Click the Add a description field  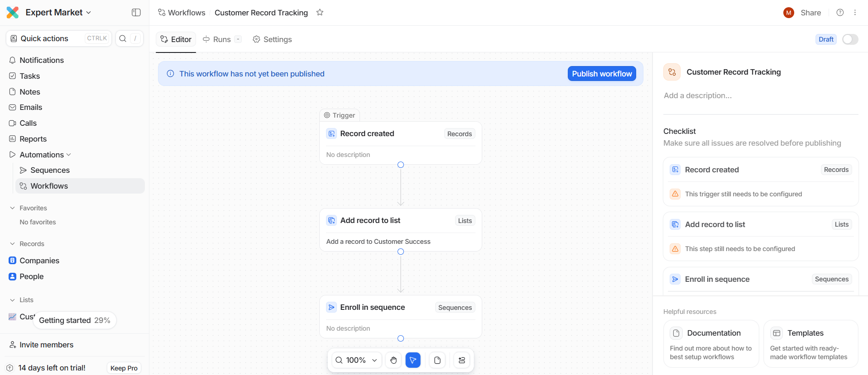697,95
